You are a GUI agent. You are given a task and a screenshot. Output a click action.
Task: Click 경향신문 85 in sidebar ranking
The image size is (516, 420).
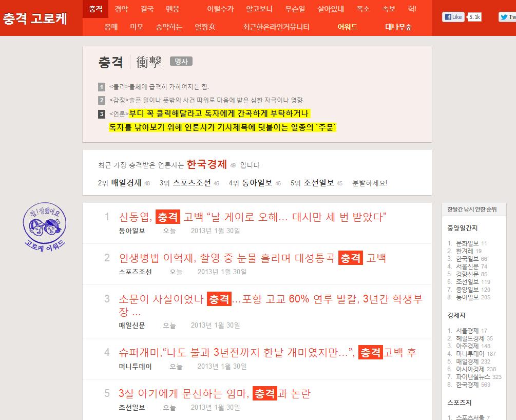(471, 274)
